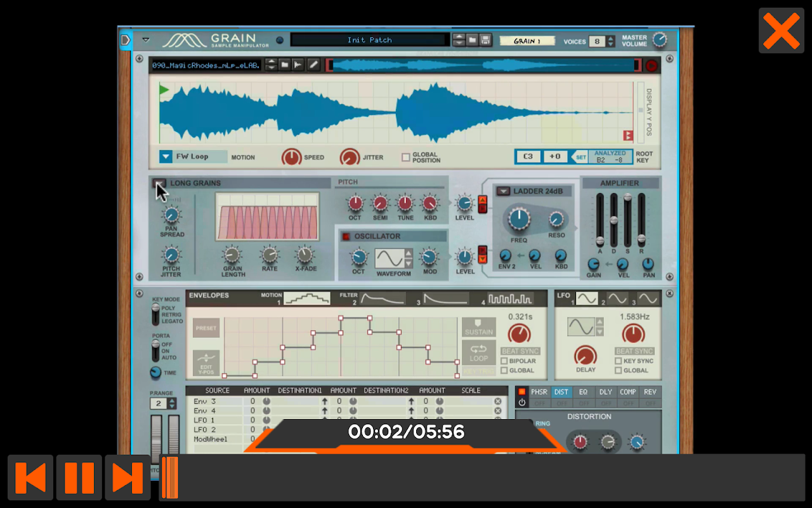Select envelope 3 tab
The image size is (812, 508).
click(x=446, y=298)
